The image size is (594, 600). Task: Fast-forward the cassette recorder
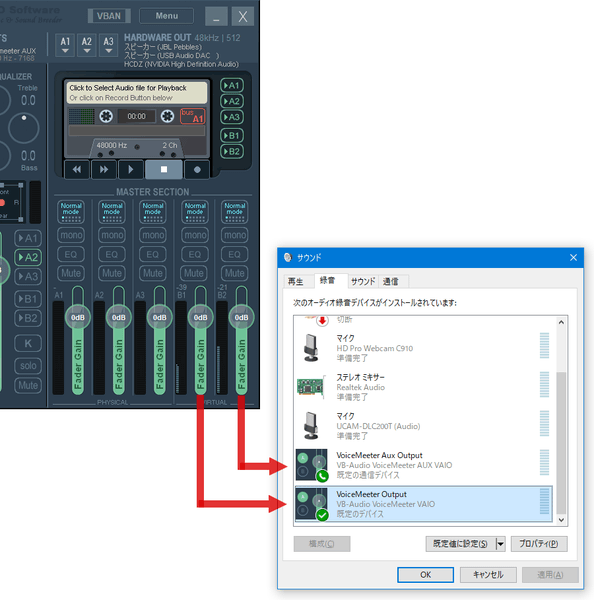point(104,170)
